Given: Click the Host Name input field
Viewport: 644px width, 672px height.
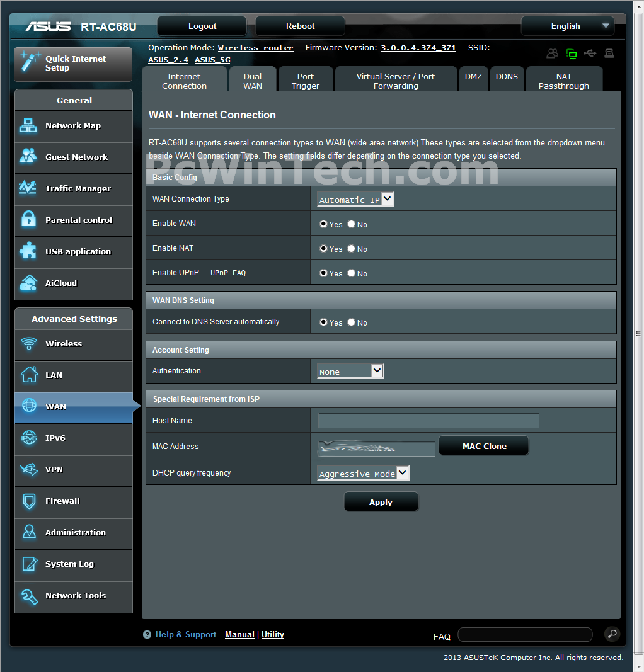Looking at the screenshot, I should pyautogui.click(x=428, y=421).
